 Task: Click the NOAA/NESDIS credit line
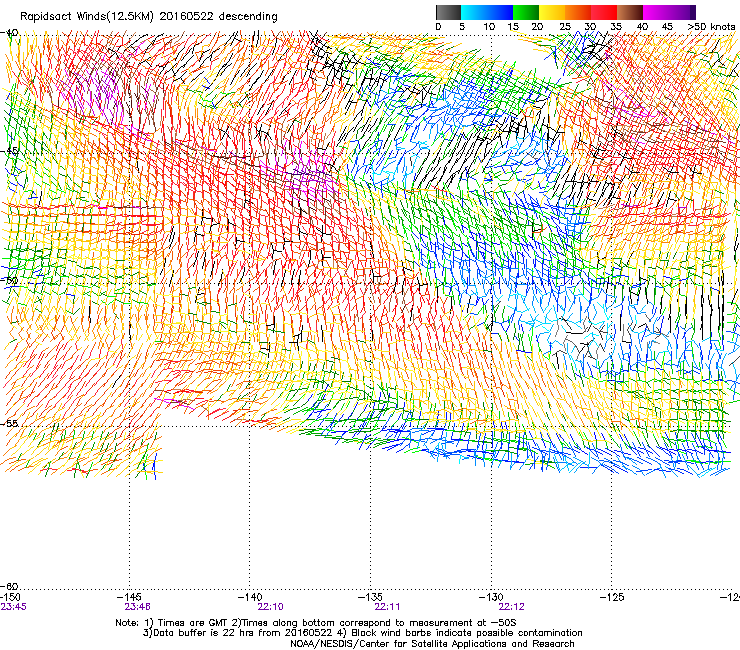[432, 644]
